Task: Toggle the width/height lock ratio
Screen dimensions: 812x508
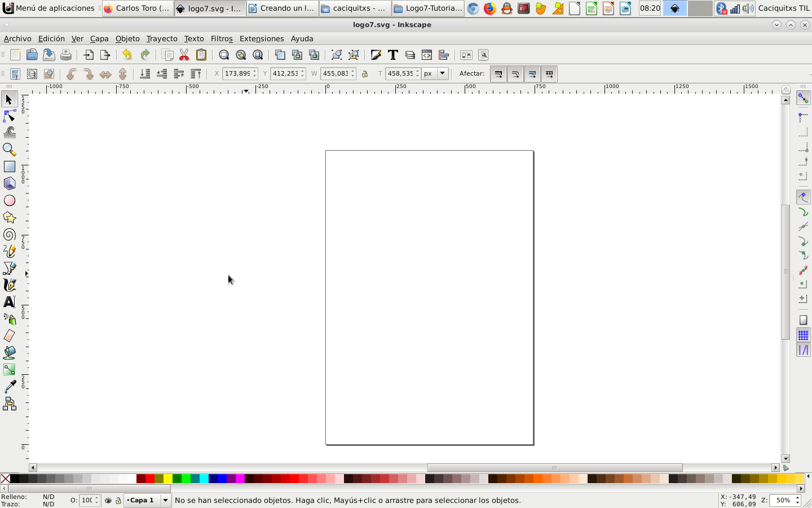Action: [365, 74]
